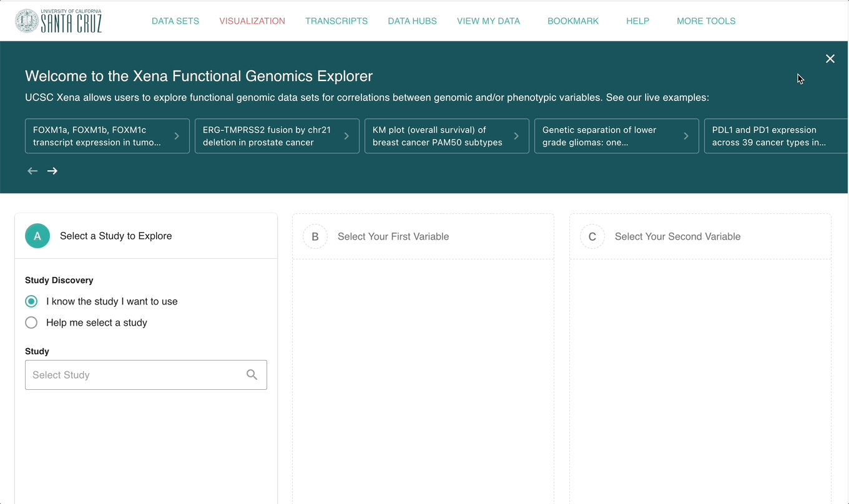The height and width of the screenshot is (504, 849).
Task: Open the More Tools menu
Action: [x=706, y=21]
